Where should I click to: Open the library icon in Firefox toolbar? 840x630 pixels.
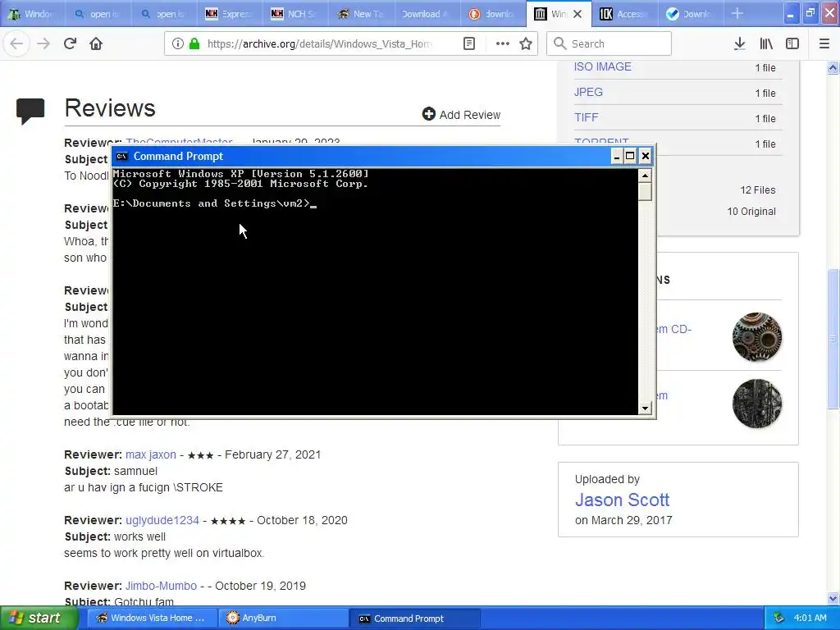pos(766,44)
